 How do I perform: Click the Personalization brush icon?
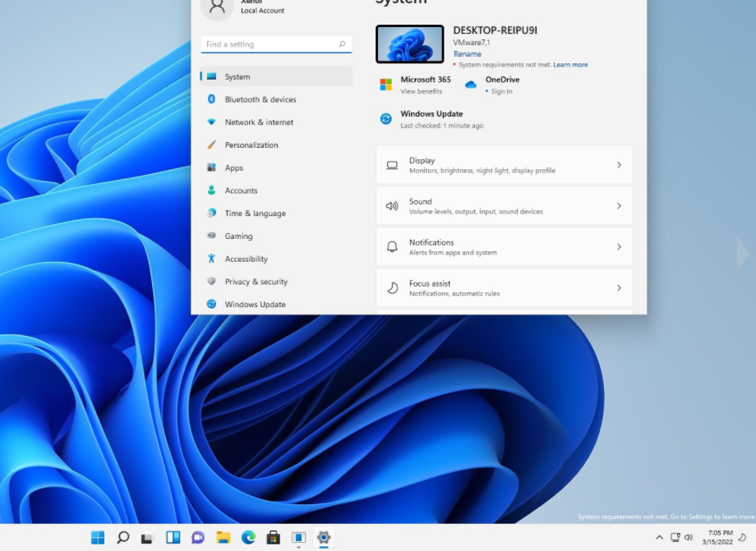[211, 145]
